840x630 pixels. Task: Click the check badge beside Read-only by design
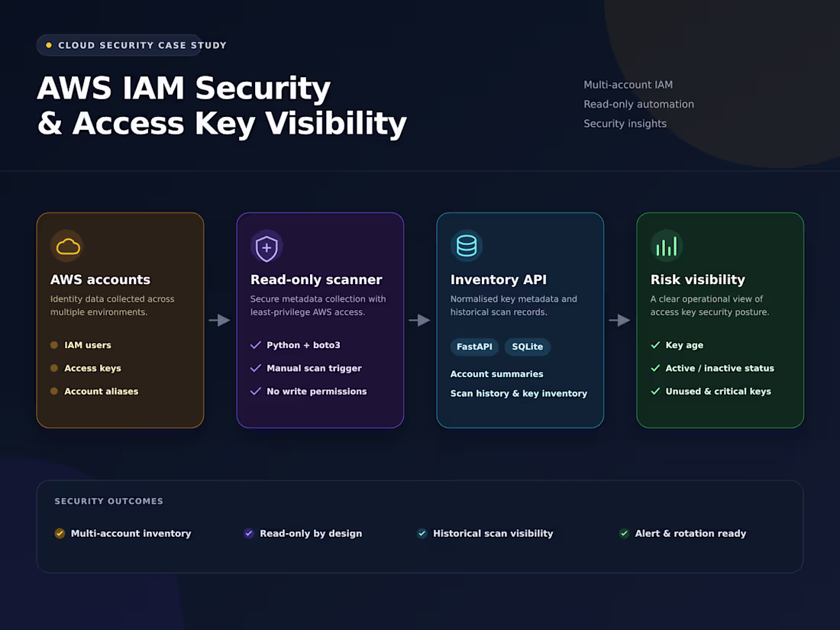click(x=249, y=533)
